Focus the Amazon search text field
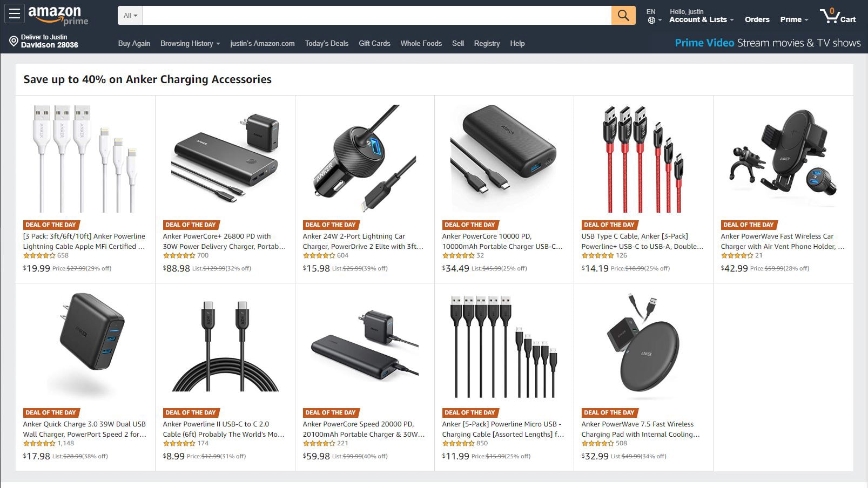Image resolution: width=868 pixels, height=488 pixels. (x=377, y=16)
